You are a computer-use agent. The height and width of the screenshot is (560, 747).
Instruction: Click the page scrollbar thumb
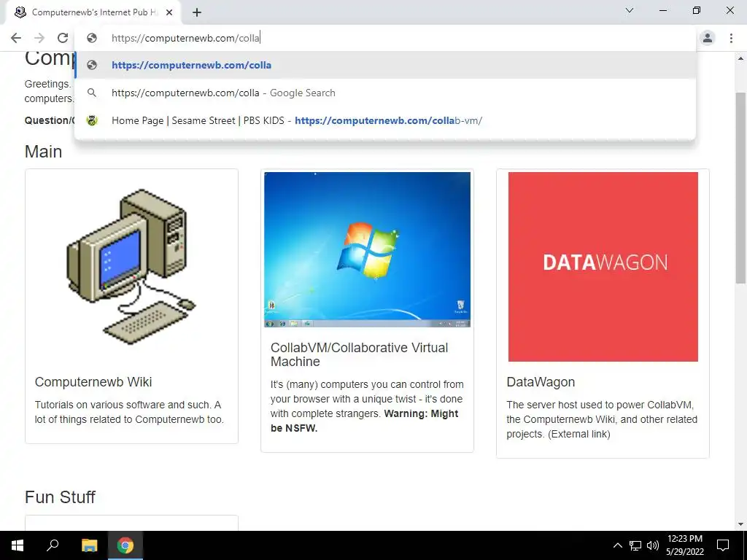740,188
